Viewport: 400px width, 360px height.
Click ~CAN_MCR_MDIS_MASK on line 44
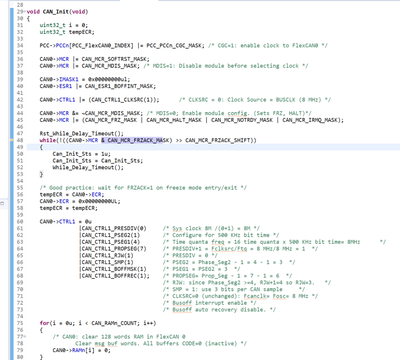[x=112, y=113]
